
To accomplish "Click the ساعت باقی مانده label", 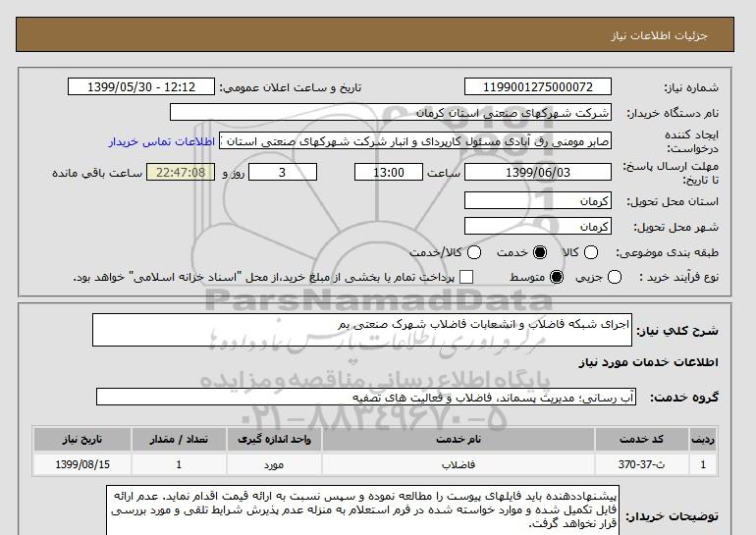I will [97, 173].
